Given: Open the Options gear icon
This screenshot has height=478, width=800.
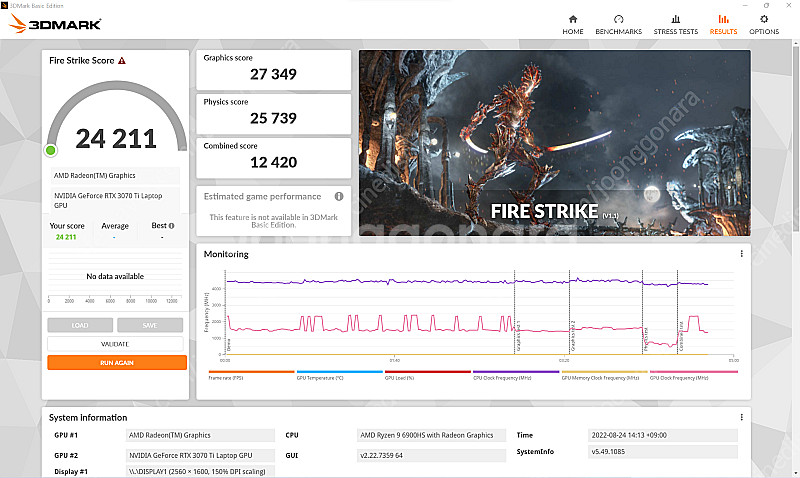Looking at the screenshot, I should pyautogui.click(x=764, y=19).
